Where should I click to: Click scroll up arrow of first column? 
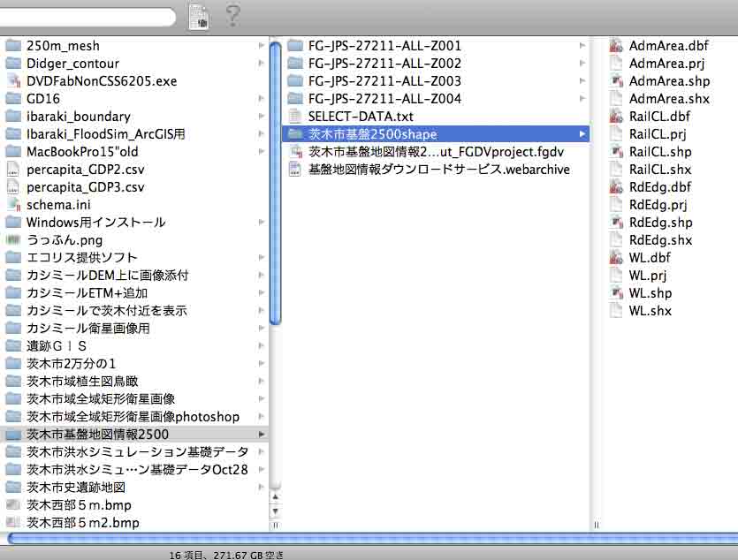276,497
